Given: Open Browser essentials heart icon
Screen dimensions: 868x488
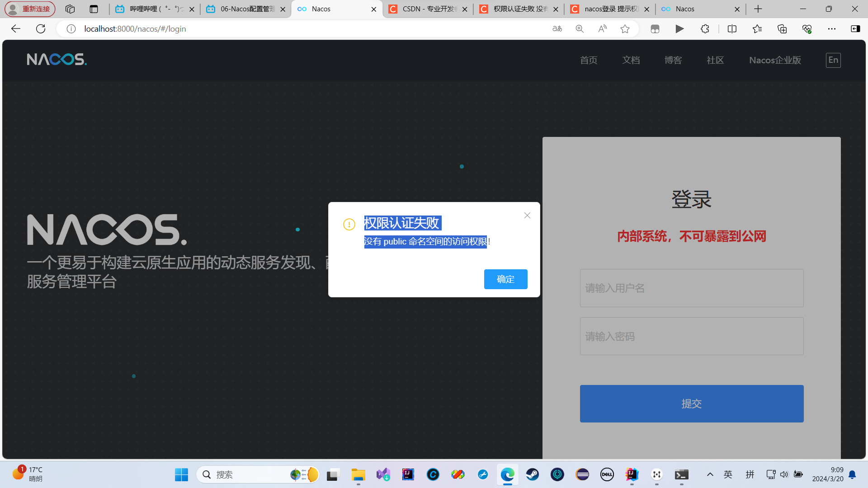Looking at the screenshot, I should [x=807, y=29].
